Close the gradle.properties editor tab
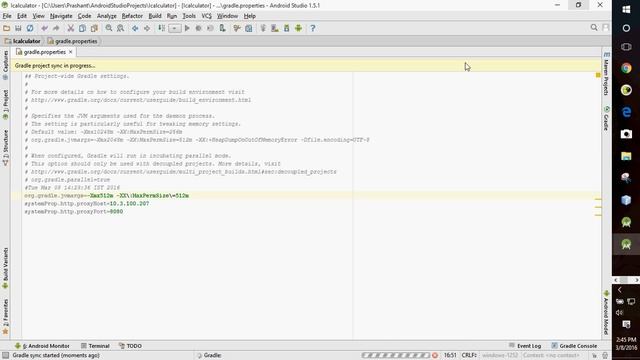The height and width of the screenshot is (360, 640). pyautogui.click(x=71, y=52)
